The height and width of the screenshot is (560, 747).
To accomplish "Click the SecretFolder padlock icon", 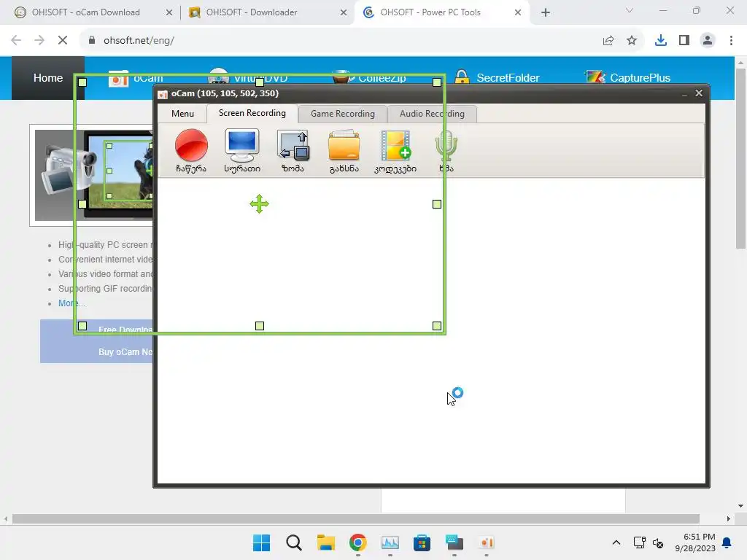I will tap(462, 77).
